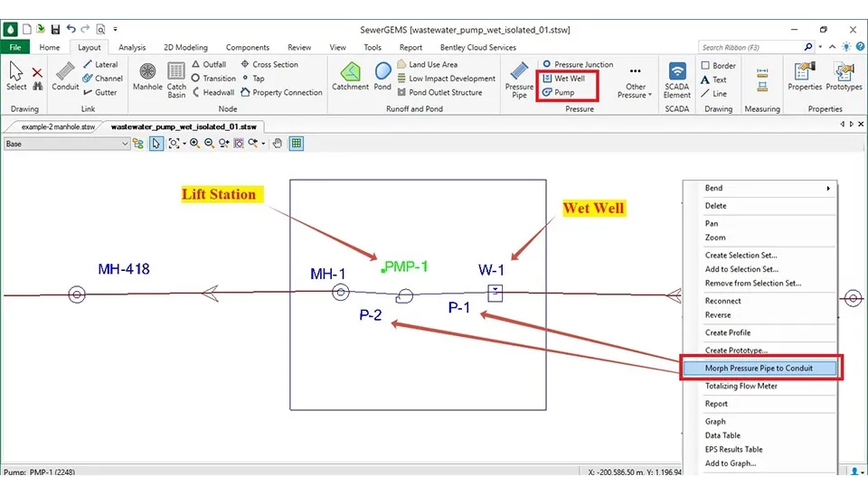Click the Save icon in title bar
Image resolution: width=868 pixels, height=495 pixels.
(55, 29)
